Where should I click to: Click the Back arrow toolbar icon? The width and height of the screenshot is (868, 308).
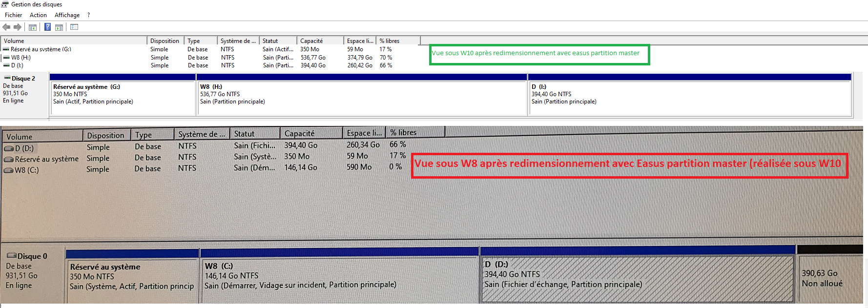point(6,27)
